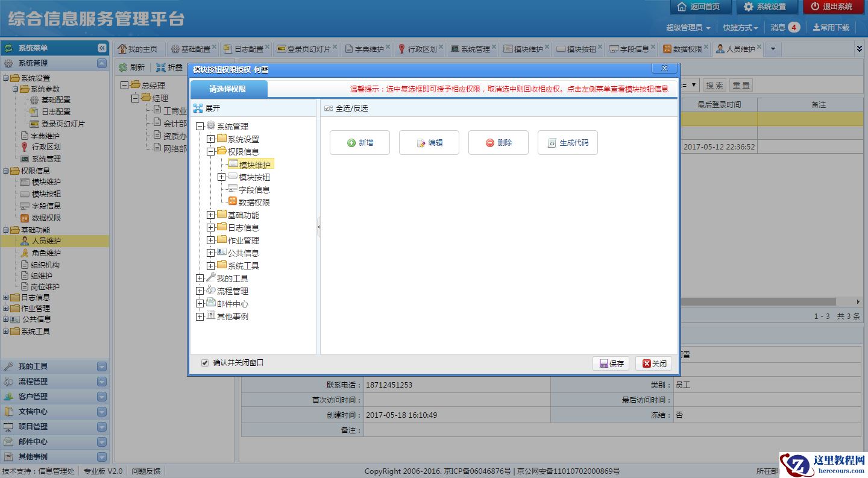
Task: Click the 展开 expand-all icon in dialog
Action: pyautogui.click(x=198, y=108)
